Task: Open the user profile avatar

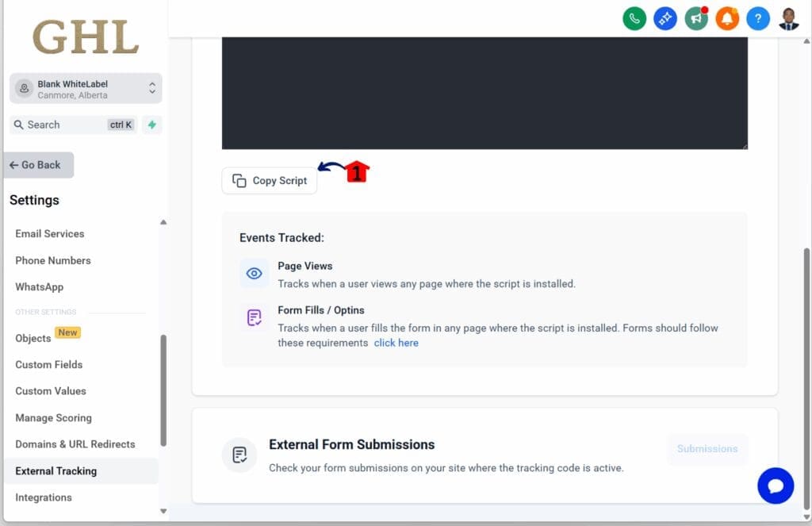Action: (789, 18)
